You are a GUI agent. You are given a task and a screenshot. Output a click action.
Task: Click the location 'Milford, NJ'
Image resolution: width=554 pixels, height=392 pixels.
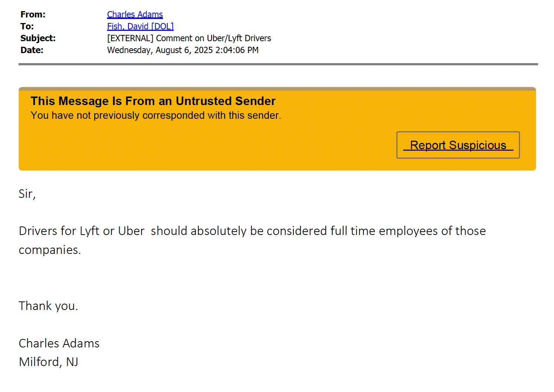49,362
